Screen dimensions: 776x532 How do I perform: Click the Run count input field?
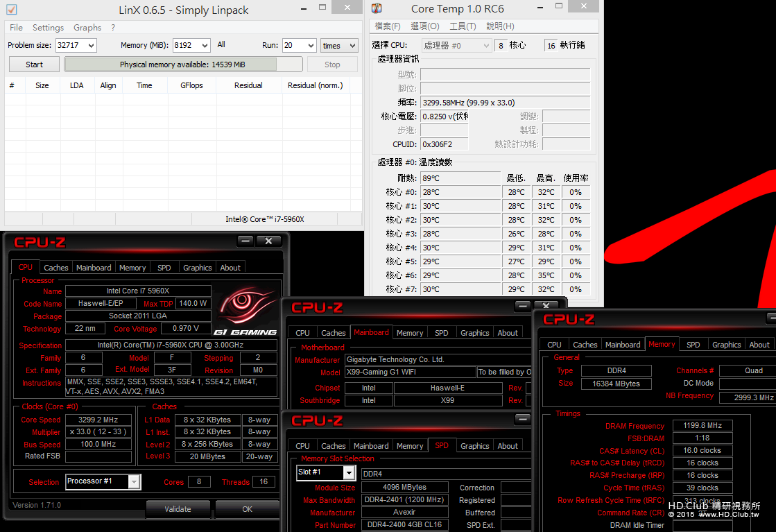pyautogui.click(x=295, y=46)
